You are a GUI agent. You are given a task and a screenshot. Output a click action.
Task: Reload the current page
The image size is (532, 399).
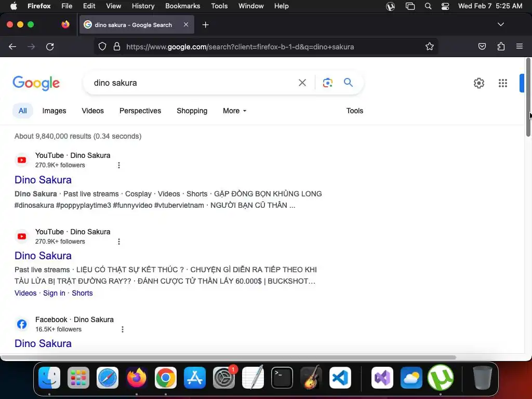50,47
